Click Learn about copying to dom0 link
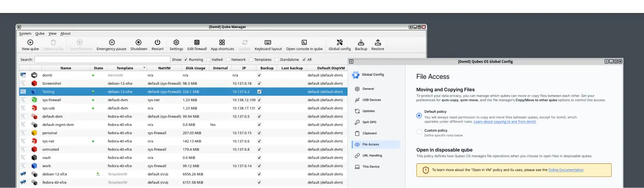 coord(504,122)
